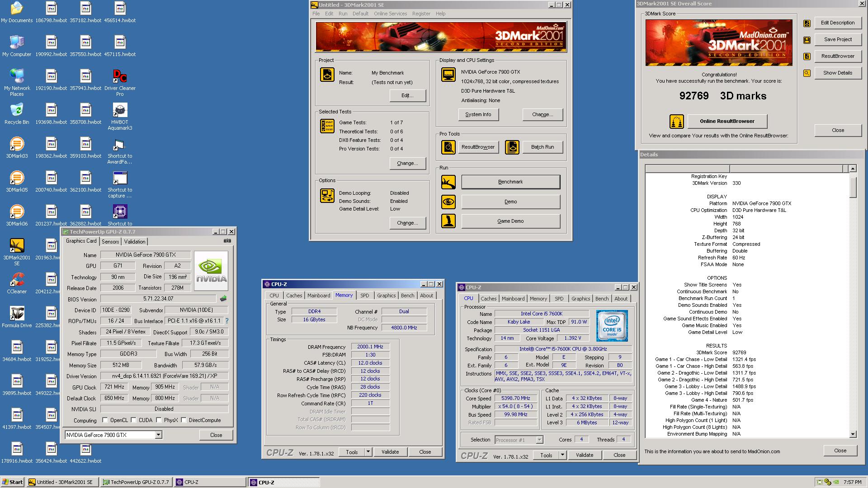Click the GPU-Z screenshot camera icon
The height and width of the screenshot is (488, 868).
pyautogui.click(x=227, y=241)
